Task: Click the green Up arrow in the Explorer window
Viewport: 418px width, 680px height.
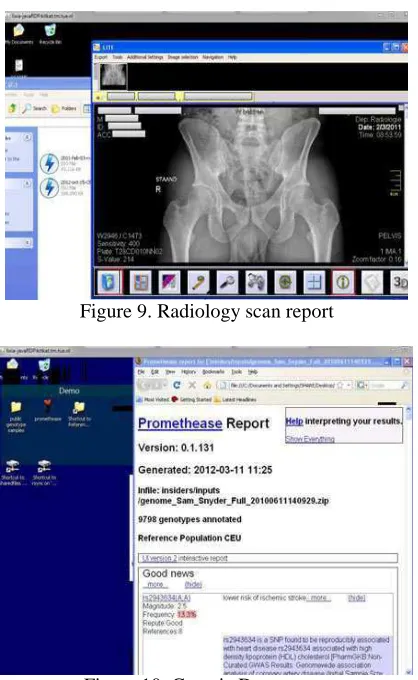Action: [13, 108]
